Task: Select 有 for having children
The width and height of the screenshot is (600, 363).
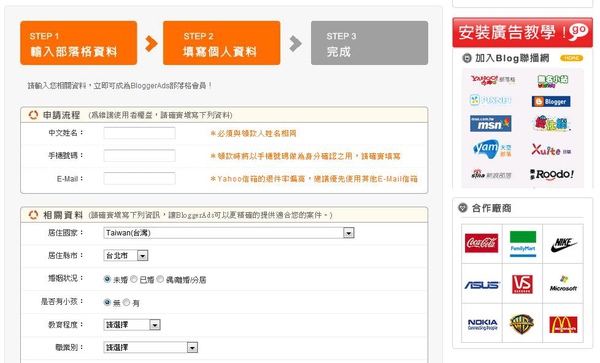Action: point(126,302)
